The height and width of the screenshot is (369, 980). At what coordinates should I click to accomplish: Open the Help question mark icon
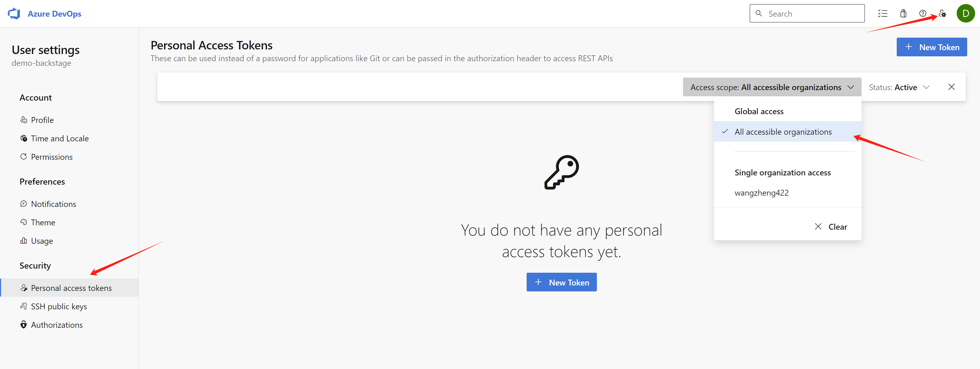coord(923,14)
